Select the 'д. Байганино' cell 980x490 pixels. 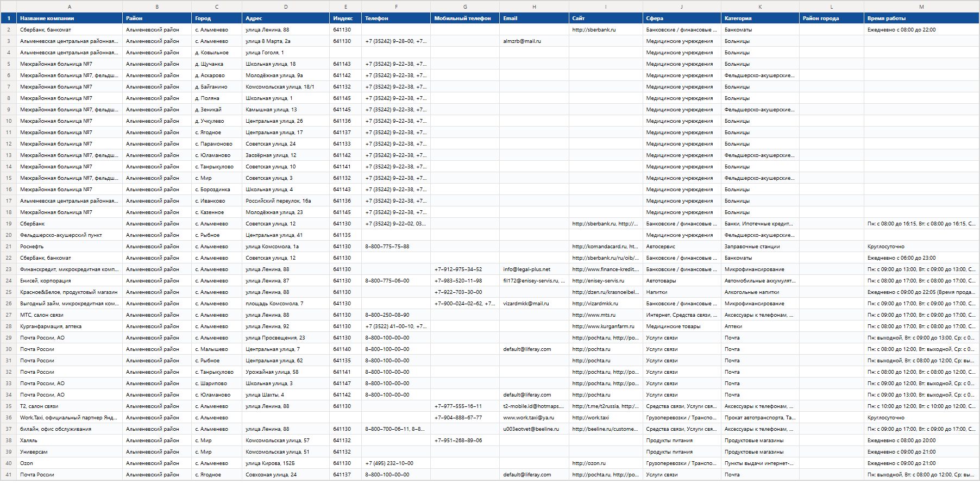point(217,87)
